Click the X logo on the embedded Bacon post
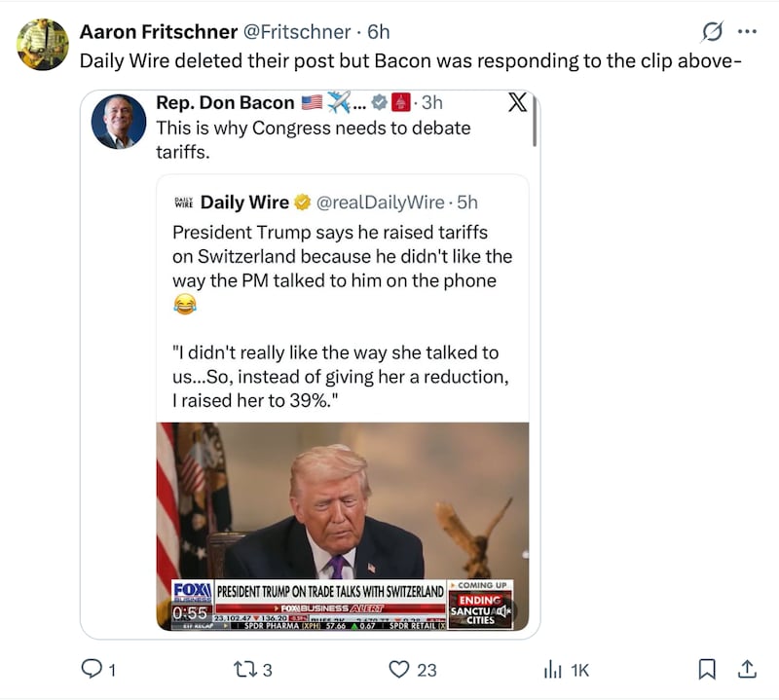 pos(517,102)
